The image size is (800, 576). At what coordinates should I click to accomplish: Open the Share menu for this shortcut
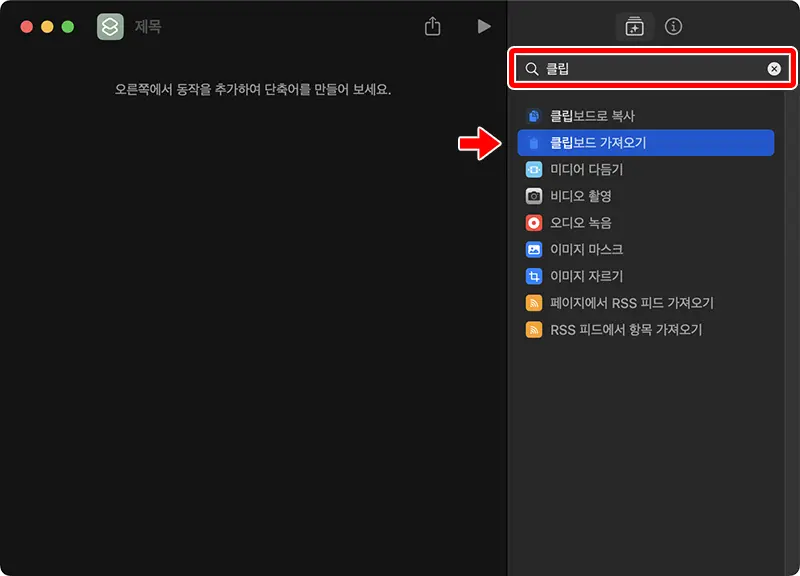click(431, 27)
